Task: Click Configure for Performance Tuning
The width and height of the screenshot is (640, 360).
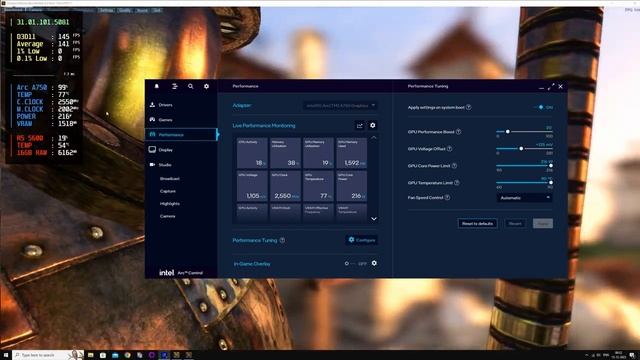Action: pos(361,240)
